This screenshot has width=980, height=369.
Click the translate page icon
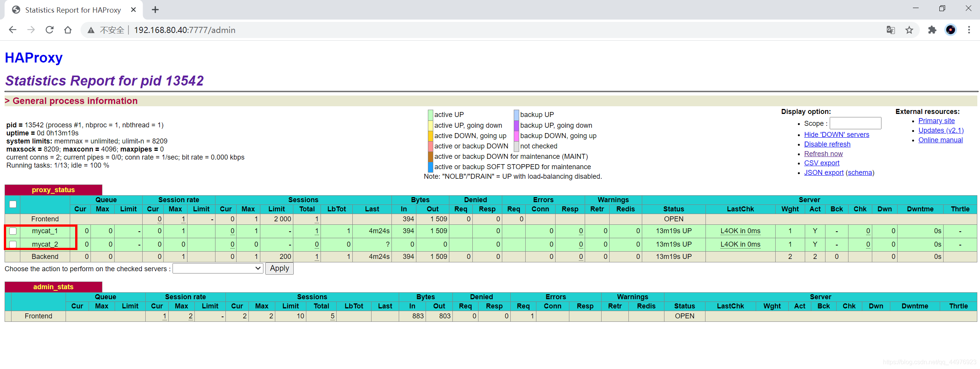tap(891, 30)
